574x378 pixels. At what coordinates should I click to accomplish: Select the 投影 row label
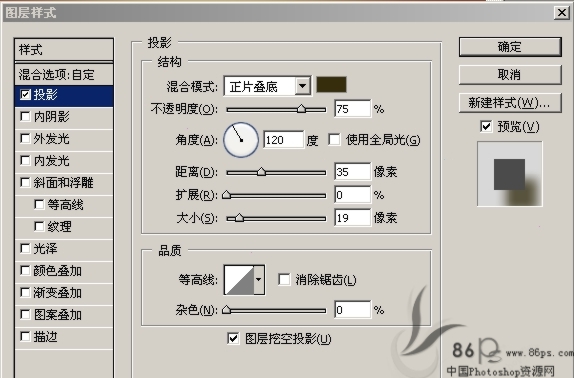pyautogui.click(x=46, y=95)
